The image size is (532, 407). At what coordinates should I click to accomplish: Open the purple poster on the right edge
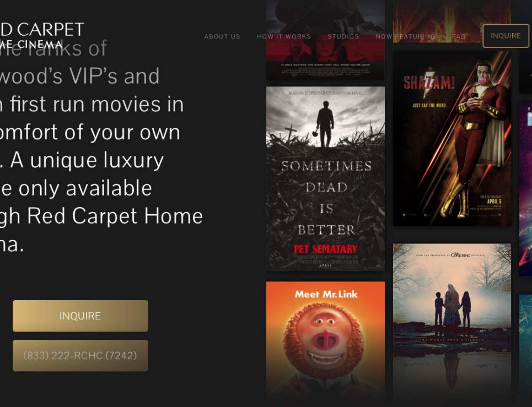pos(525,190)
